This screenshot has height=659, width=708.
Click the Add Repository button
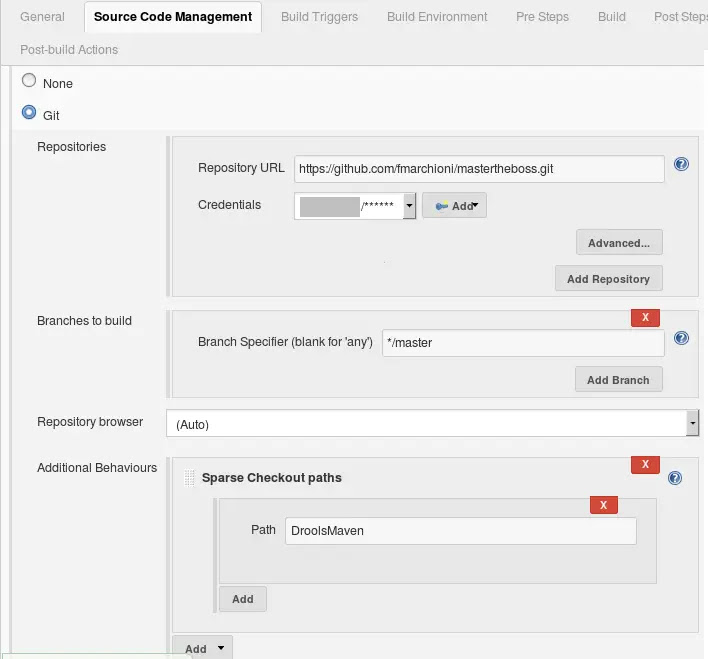(x=609, y=279)
